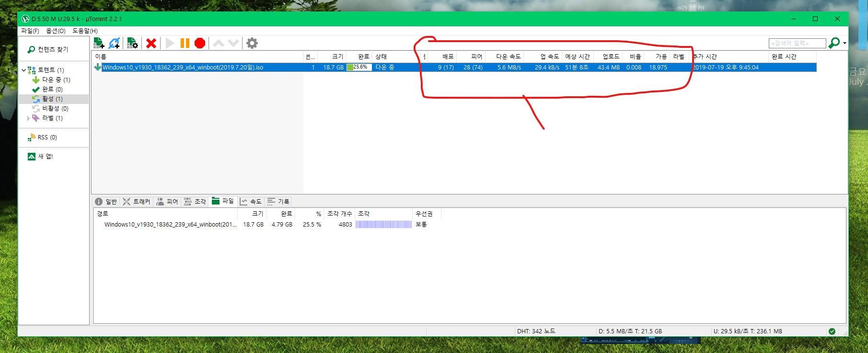Click the 5.6 MB/s download speed cell

pos(509,68)
